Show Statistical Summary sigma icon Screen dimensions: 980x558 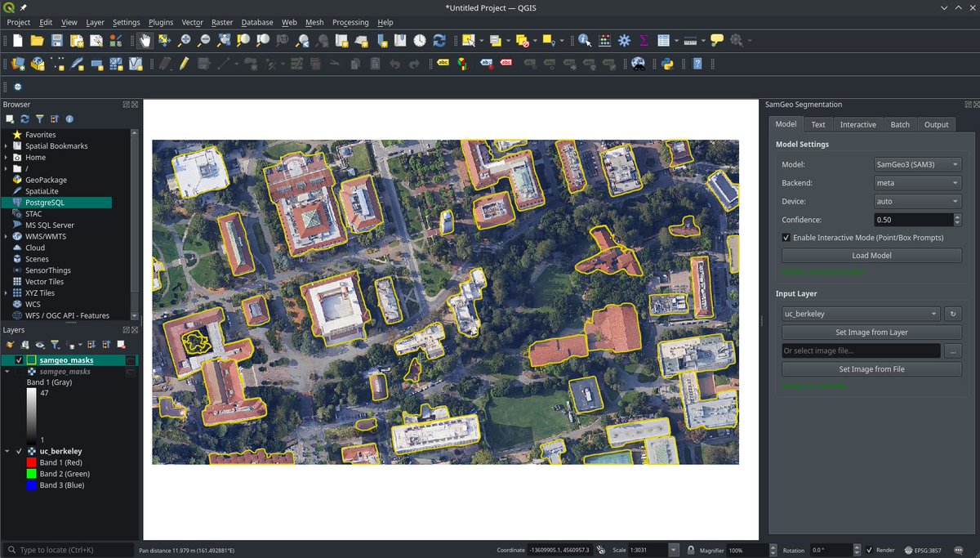(644, 40)
